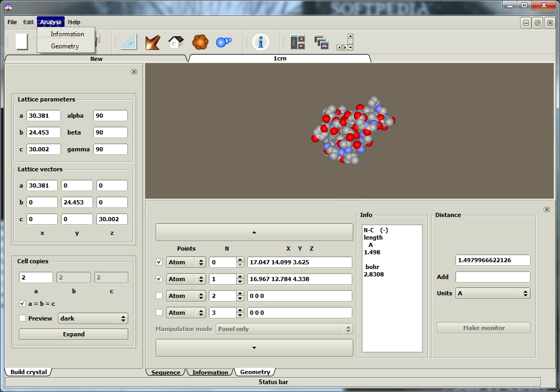Screen dimensions: 560x392
Task: Click the cascade windows toolbar icon
Action: point(321,42)
